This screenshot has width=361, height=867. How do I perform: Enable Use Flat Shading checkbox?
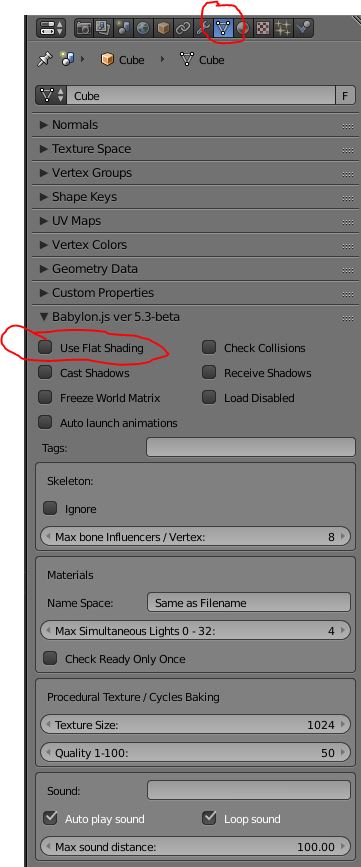click(x=45, y=348)
